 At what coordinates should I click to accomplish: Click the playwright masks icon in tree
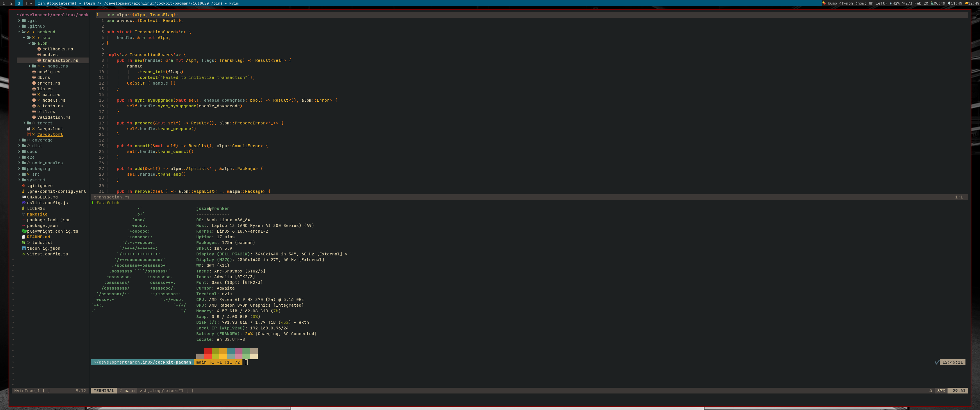coord(24,231)
